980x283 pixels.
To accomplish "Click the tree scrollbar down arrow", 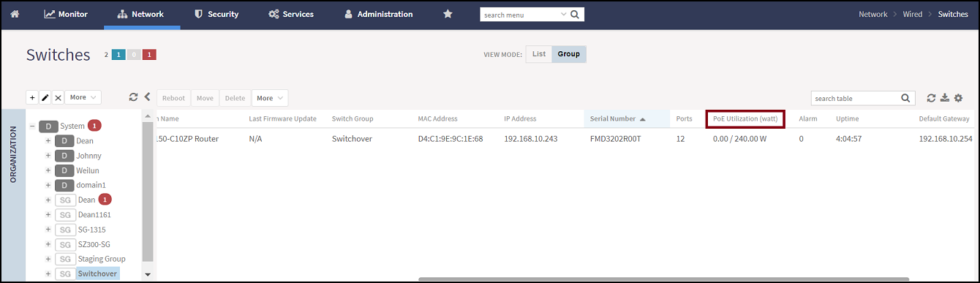I will (148, 274).
